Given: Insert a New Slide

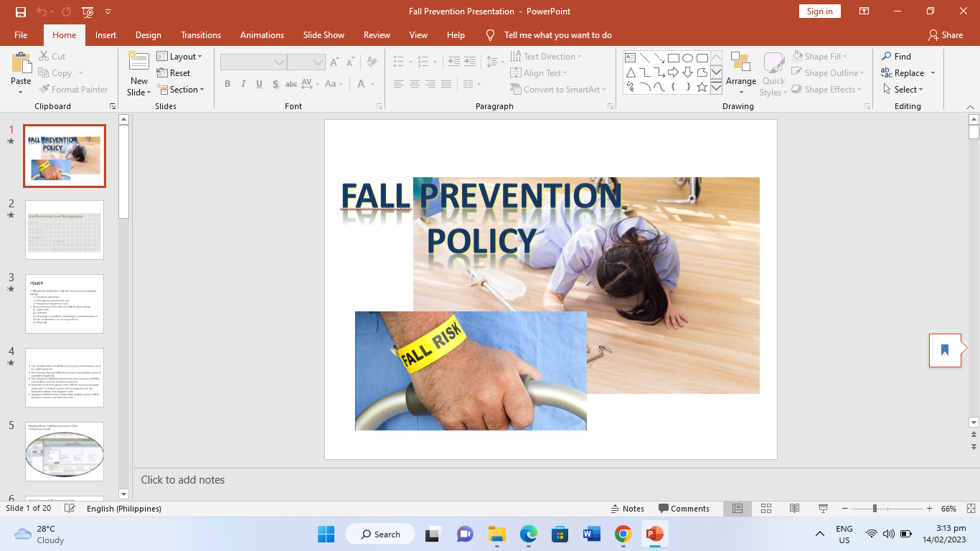Looking at the screenshot, I should coord(139,75).
